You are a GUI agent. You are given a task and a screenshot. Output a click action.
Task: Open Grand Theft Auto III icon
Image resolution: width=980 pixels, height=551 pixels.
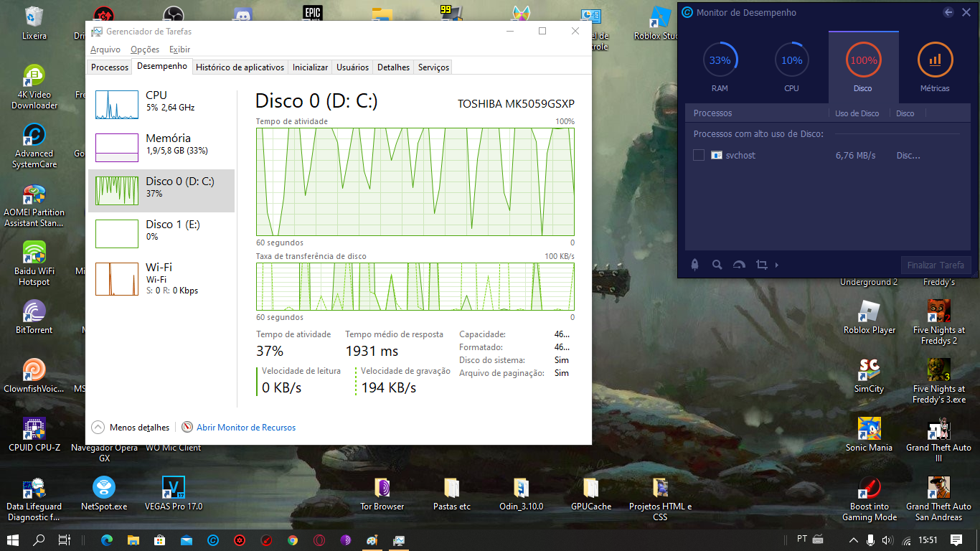point(938,440)
